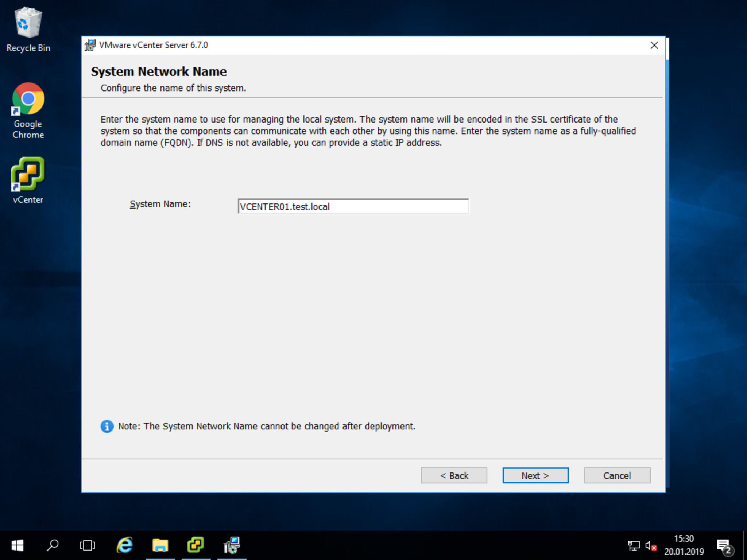Go to previous step with Back
Image resolution: width=747 pixels, height=560 pixels.
(x=454, y=475)
